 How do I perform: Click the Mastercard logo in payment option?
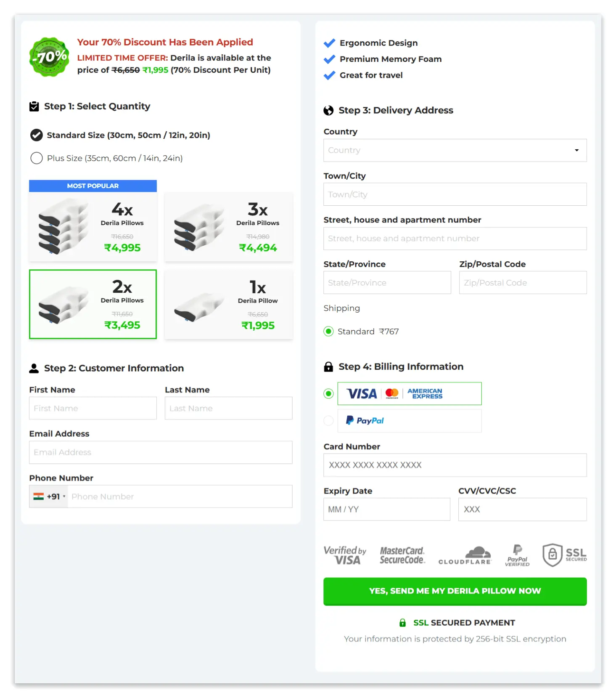392,394
